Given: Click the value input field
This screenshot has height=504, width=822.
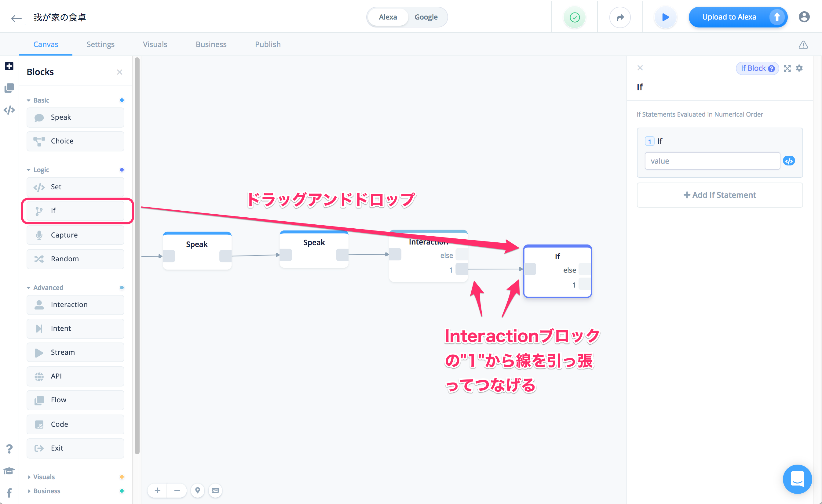Looking at the screenshot, I should 712,161.
